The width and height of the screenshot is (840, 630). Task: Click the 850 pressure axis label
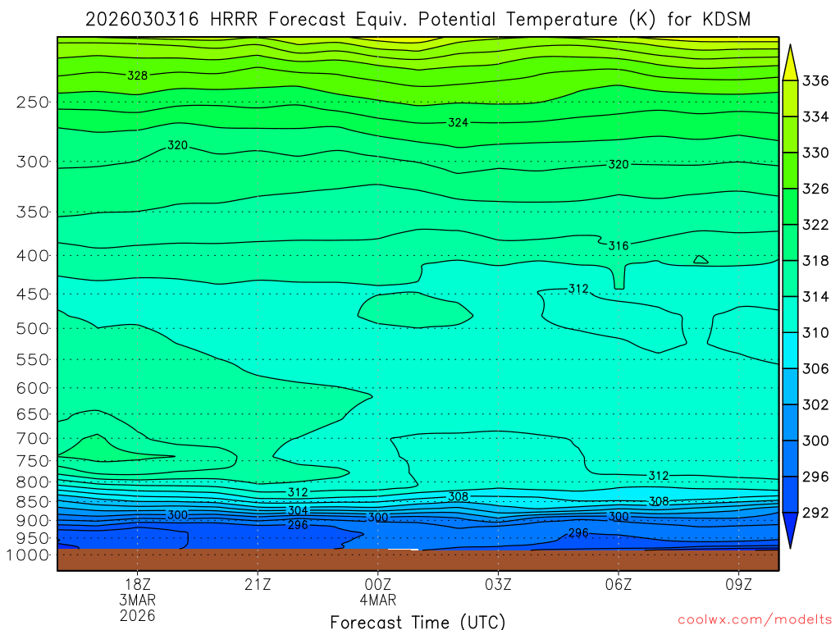pyautogui.click(x=33, y=501)
